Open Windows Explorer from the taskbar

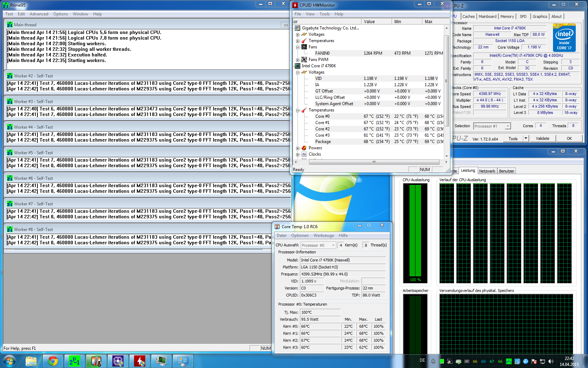pos(31,361)
